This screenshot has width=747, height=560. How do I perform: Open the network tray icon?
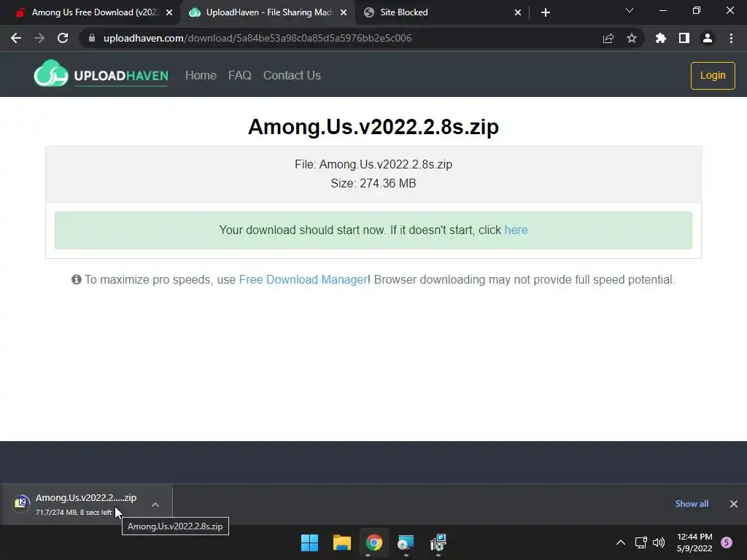point(641,542)
